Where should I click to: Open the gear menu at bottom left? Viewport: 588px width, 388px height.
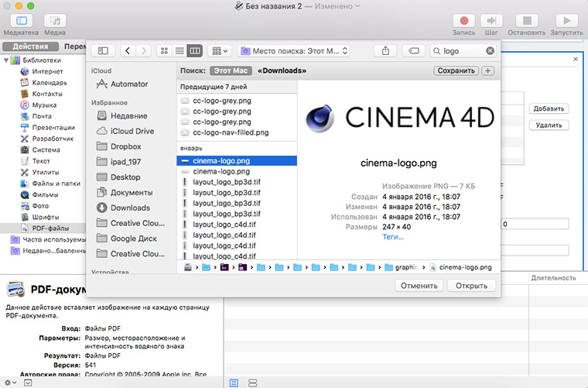[10, 383]
